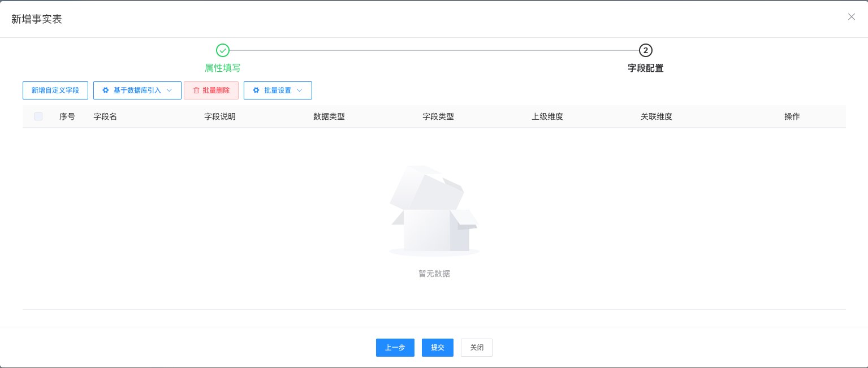The image size is (868, 368).
Task: Go back with the 上一步 button
Action: (x=395, y=348)
